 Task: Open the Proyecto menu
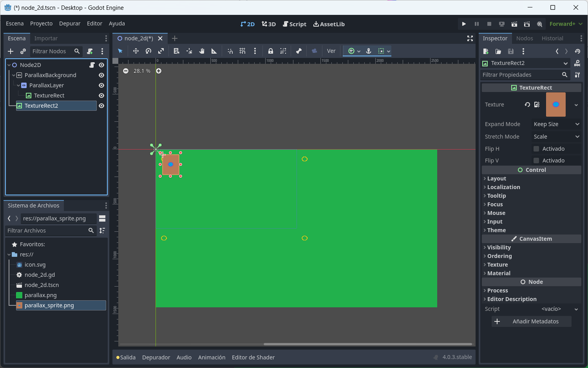pos(41,23)
